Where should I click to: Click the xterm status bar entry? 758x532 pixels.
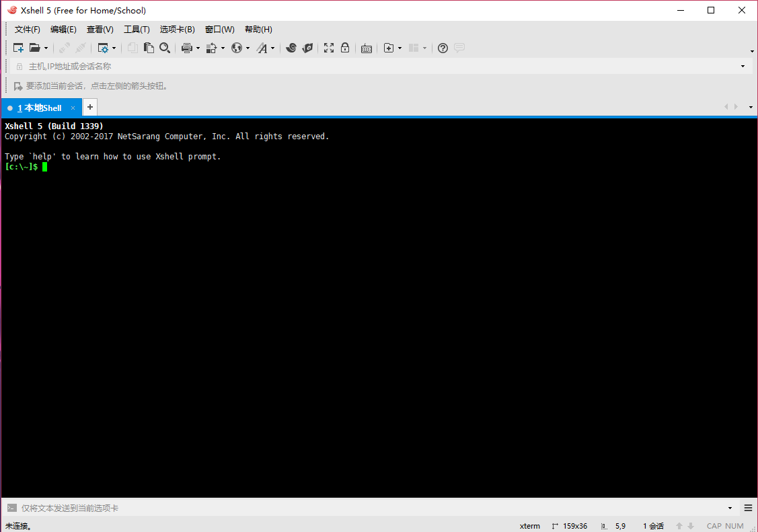[530, 526]
